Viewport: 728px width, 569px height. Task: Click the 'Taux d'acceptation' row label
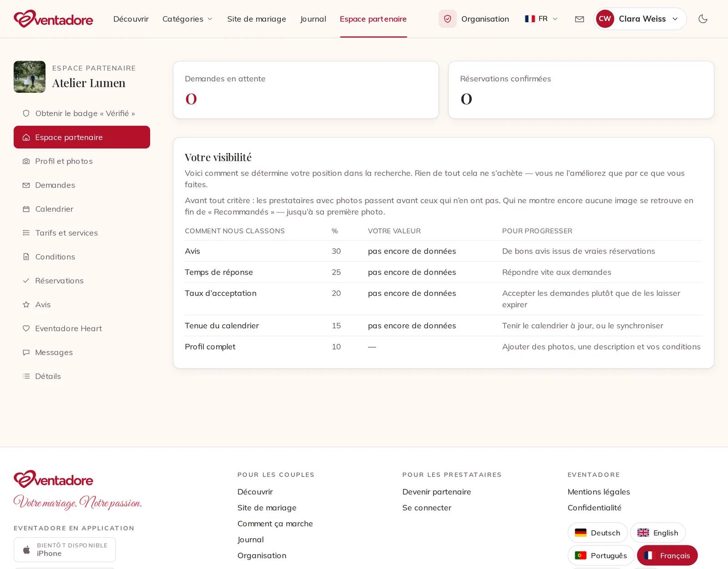tap(221, 293)
